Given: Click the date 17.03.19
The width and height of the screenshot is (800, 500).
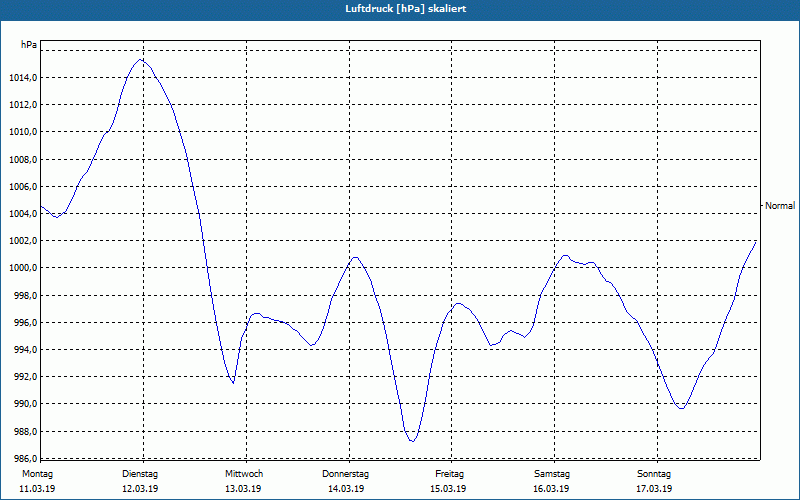Looking at the screenshot, I should click(x=654, y=489).
